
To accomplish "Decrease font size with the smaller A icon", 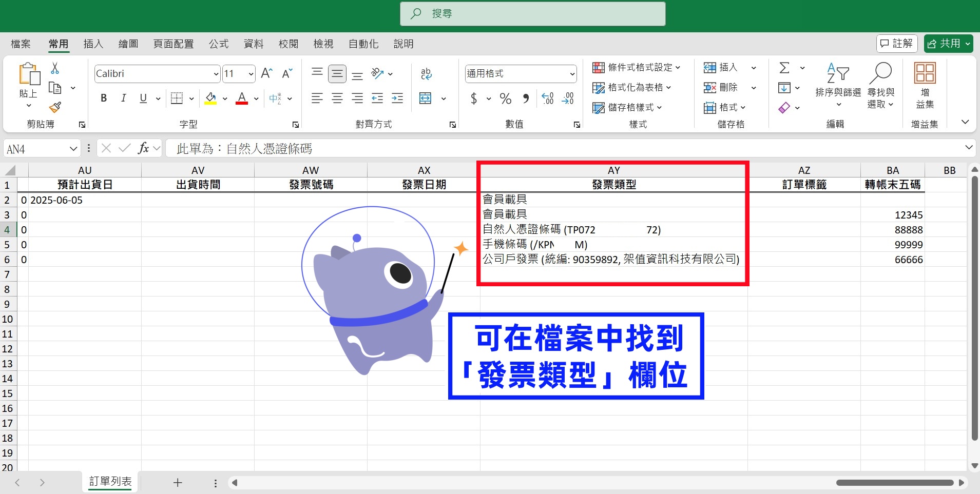I will click(x=287, y=73).
